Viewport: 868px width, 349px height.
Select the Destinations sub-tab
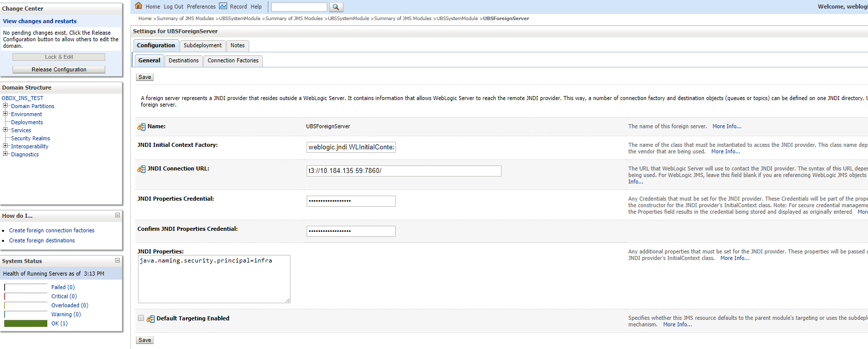click(x=184, y=60)
